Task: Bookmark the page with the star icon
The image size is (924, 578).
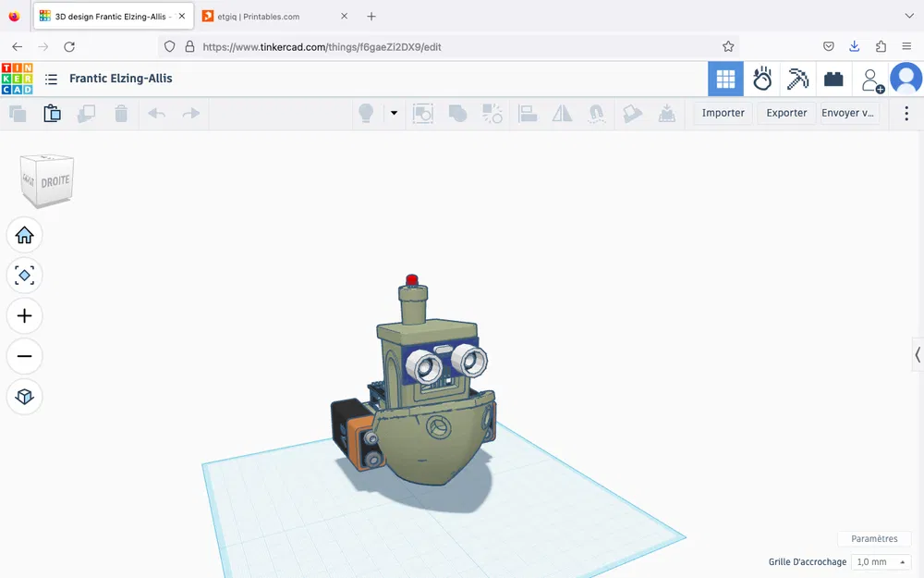Action: pos(728,45)
